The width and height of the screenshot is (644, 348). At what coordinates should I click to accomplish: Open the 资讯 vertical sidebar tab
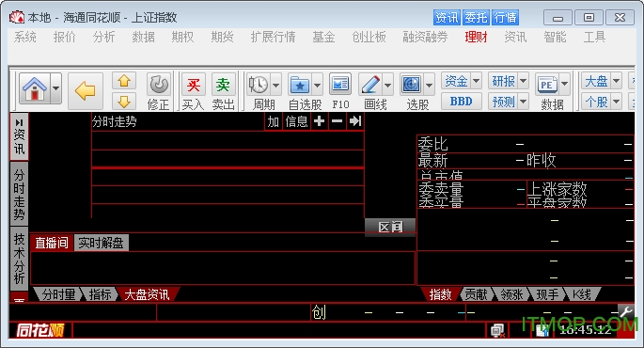[20, 136]
